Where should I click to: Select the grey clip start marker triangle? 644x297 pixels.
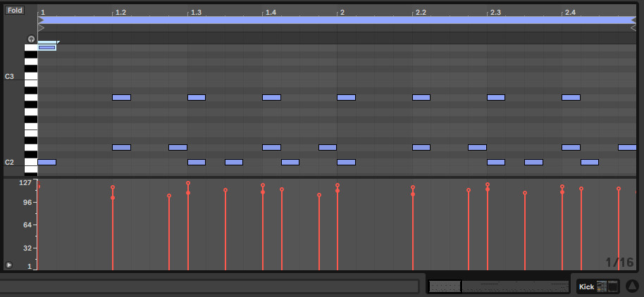[41, 28]
